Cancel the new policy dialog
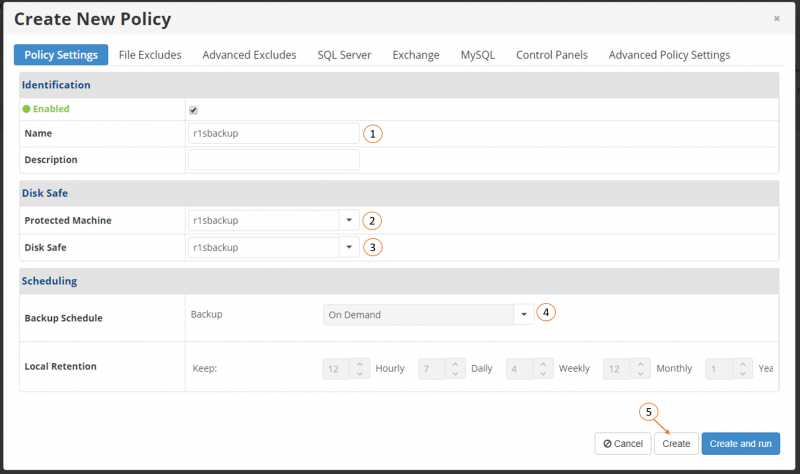Viewport: 800px width, 474px height. click(623, 443)
